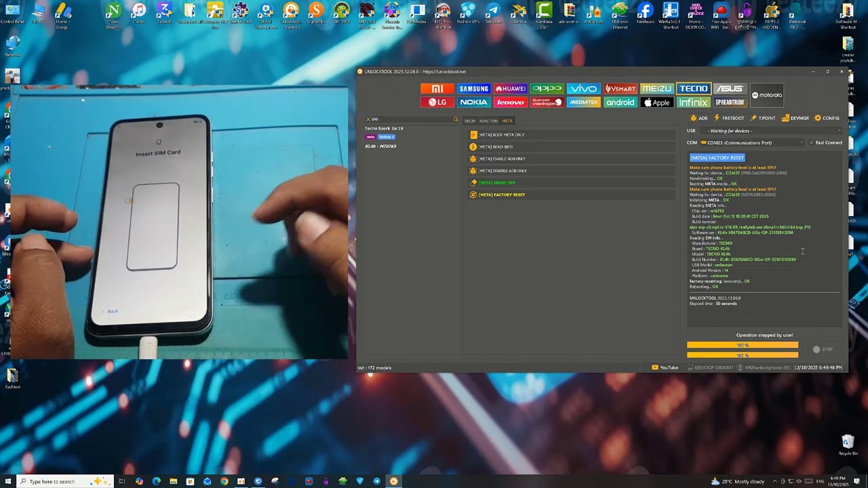Open DEVMGR device manager

pyautogui.click(x=795, y=118)
